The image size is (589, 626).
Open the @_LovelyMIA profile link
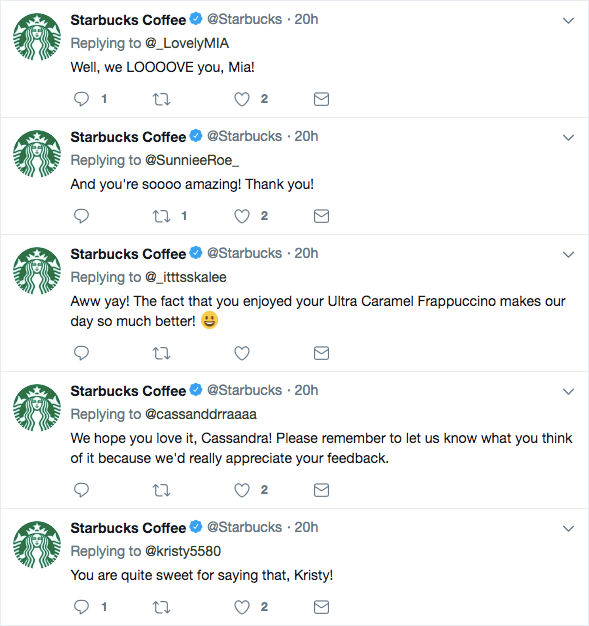(x=187, y=43)
